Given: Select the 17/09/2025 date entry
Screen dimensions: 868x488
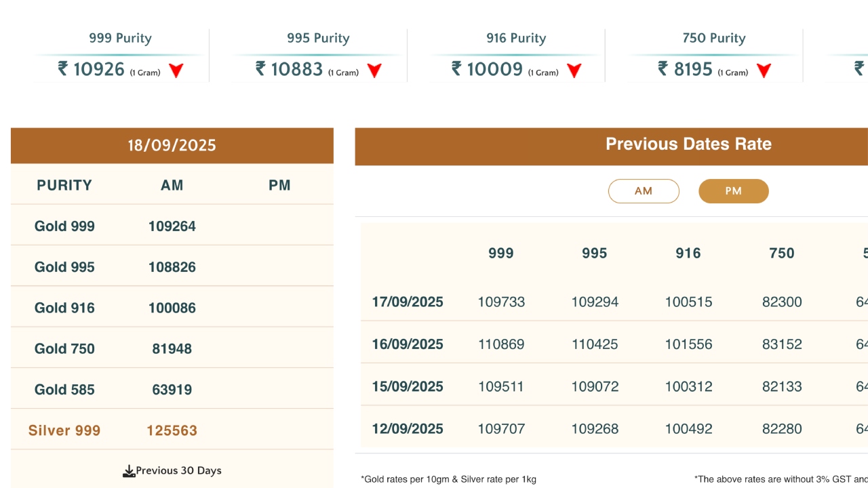Looking at the screenshot, I should coord(408,302).
